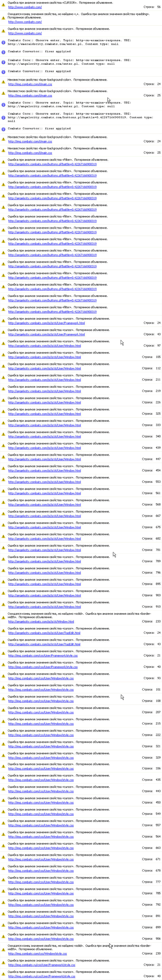The image size is (162, 980).
Task: Select the buttons.pl?battle examine-response message text
Action: [x=81, y=117]
